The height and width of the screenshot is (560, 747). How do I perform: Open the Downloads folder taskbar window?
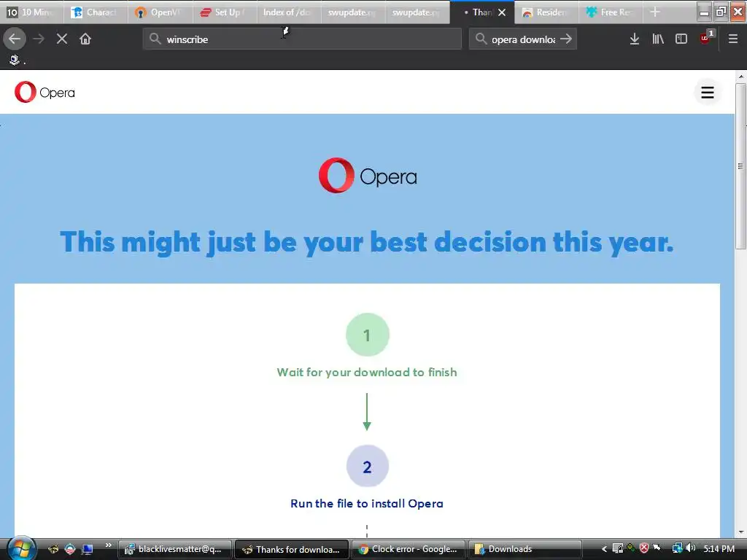[x=525, y=549]
